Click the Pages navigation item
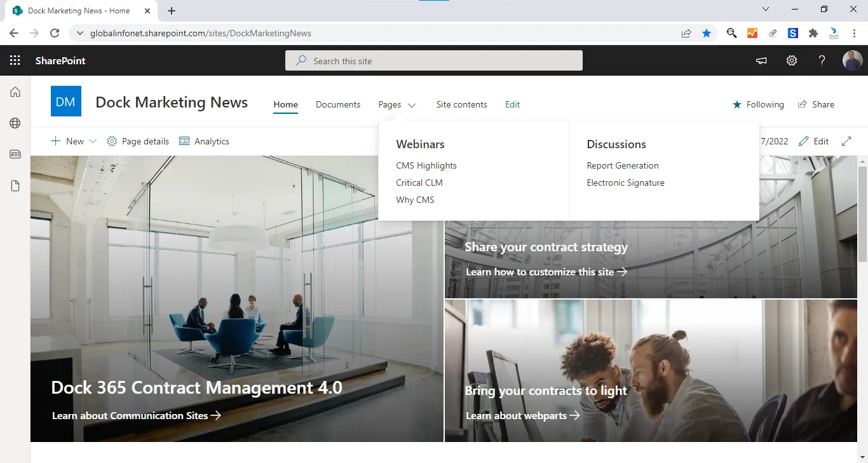 coord(390,104)
